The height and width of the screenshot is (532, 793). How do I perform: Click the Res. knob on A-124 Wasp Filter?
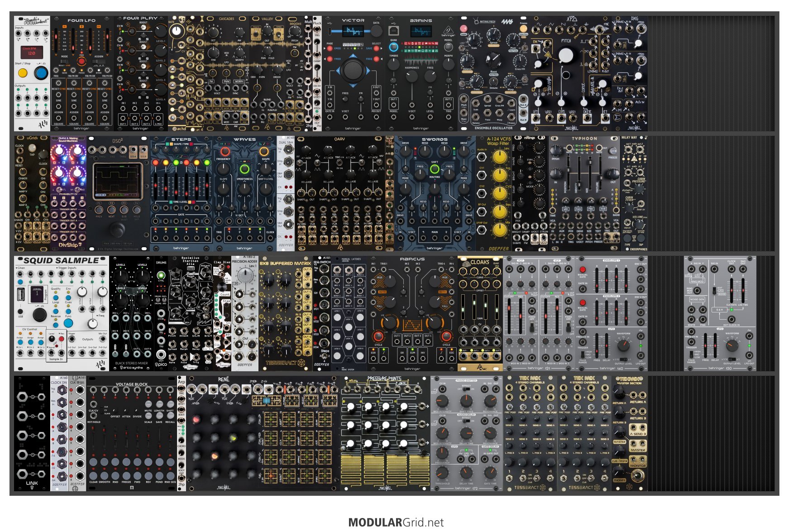499,211
